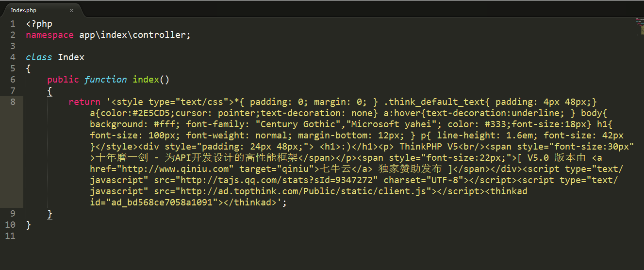The height and width of the screenshot is (270, 644).
Task: Click the function keyword
Action: point(106,80)
